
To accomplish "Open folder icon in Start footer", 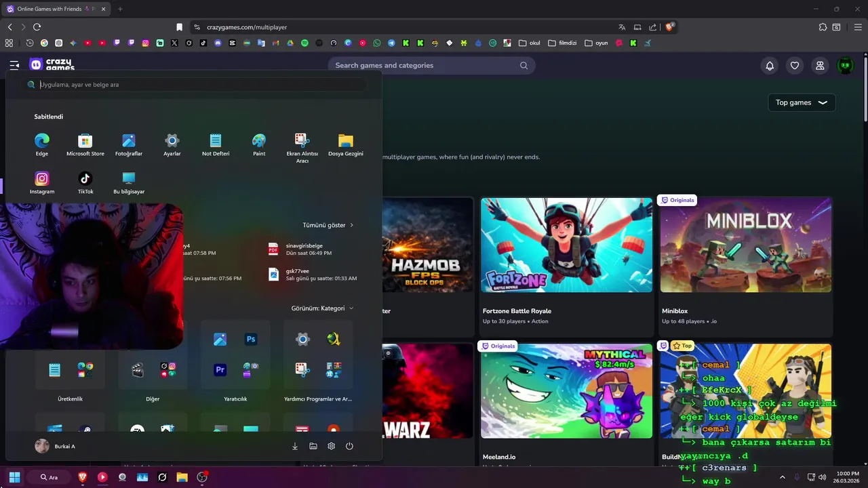I will (x=313, y=446).
